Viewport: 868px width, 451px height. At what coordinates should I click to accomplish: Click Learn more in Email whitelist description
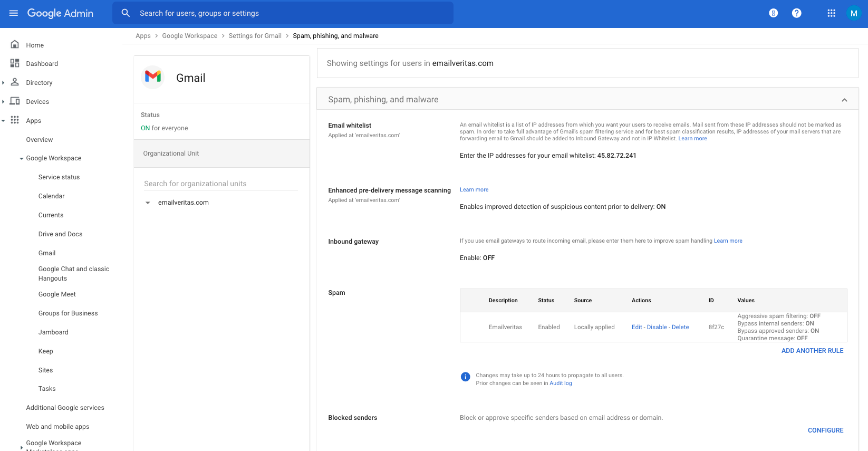pos(692,139)
